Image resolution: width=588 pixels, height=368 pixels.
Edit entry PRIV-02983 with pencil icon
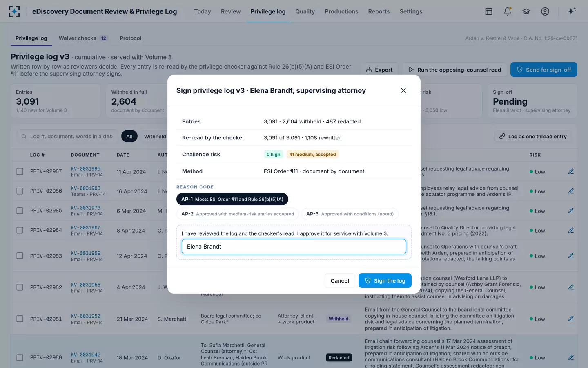(571, 256)
